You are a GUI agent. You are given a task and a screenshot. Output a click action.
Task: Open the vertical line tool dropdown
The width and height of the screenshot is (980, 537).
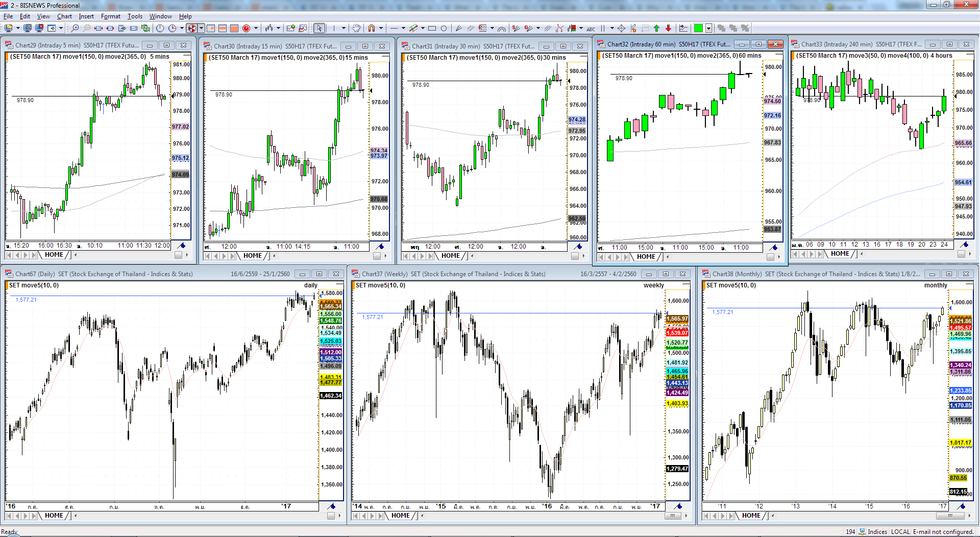[x=344, y=28]
